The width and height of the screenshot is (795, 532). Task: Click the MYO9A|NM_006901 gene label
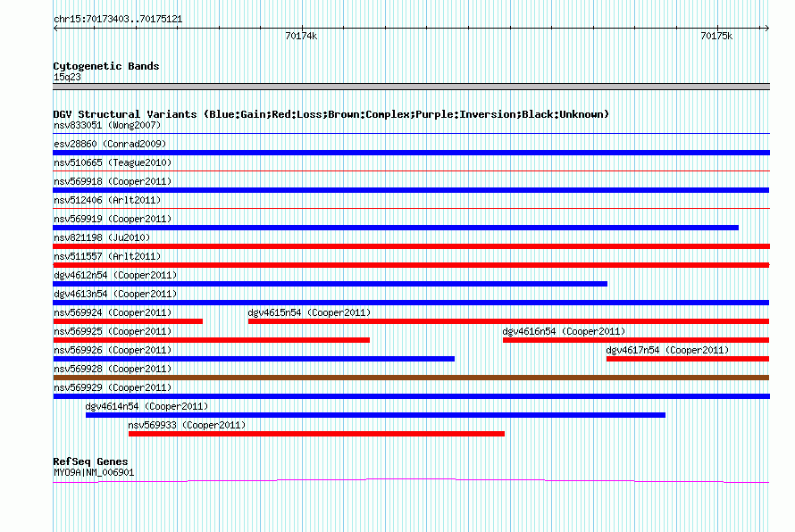point(94,473)
